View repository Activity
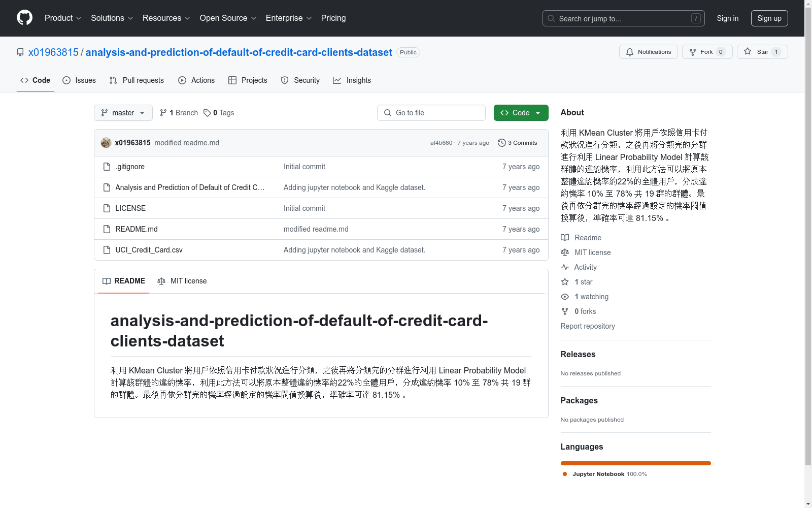The image size is (812, 508). pyautogui.click(x=579, y=267)
